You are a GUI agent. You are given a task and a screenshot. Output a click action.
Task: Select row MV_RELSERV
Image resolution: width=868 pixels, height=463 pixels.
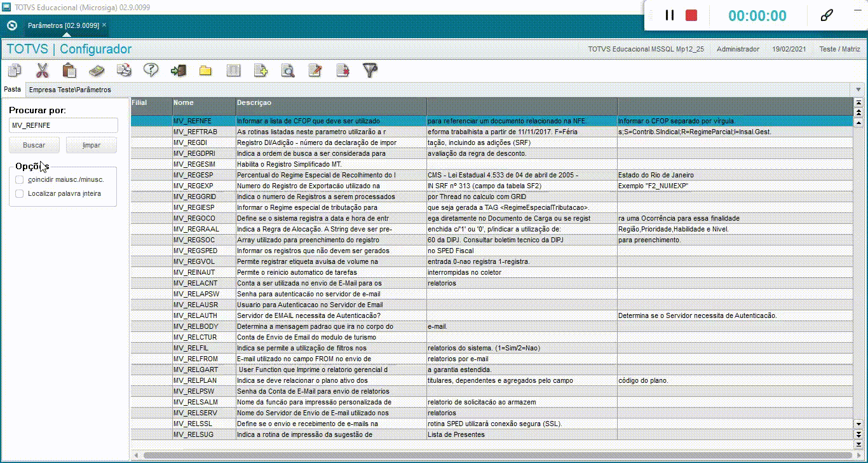click(x=492, y=413)
